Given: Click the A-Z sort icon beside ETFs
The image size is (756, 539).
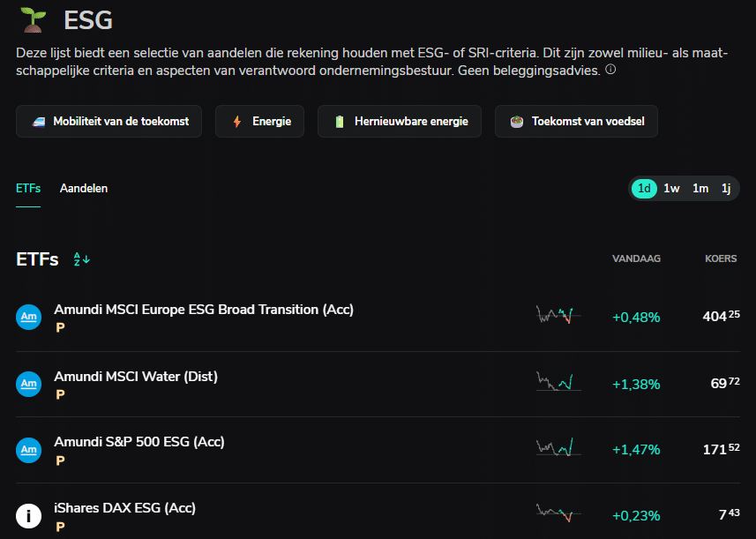Looking at the screenshot, I should coord(81,259).
